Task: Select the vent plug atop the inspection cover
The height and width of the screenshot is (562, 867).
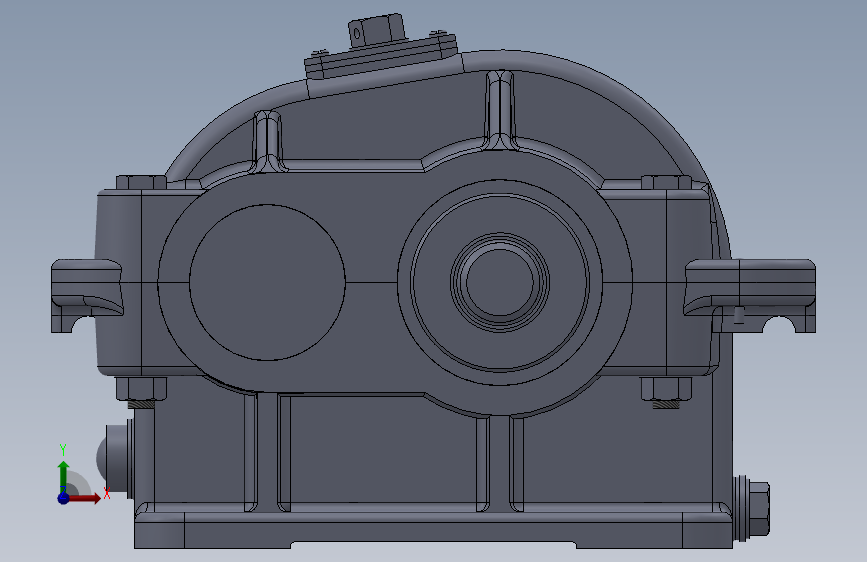Action: (x=377, y=29)
